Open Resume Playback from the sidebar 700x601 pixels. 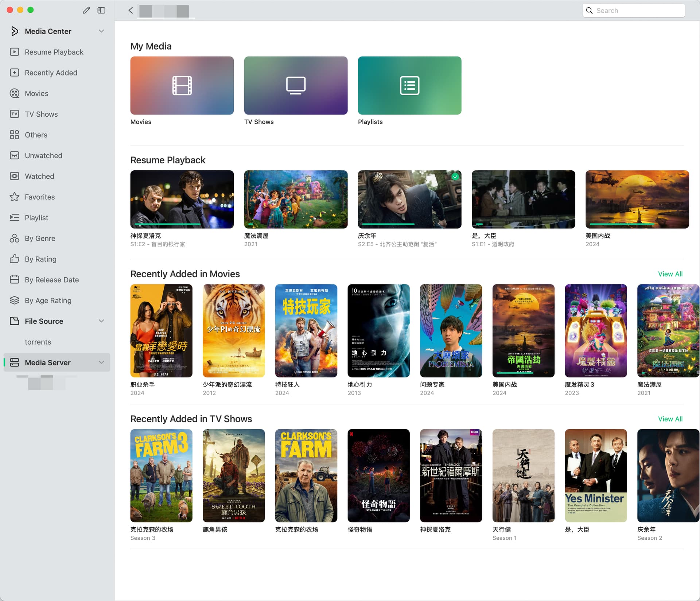(x=54, y=52)
